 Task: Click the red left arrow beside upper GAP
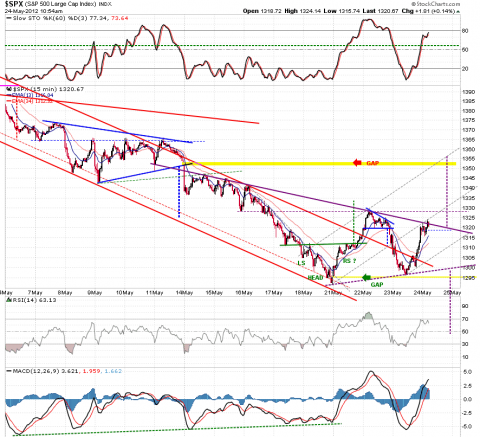click(x=357, y=163)
